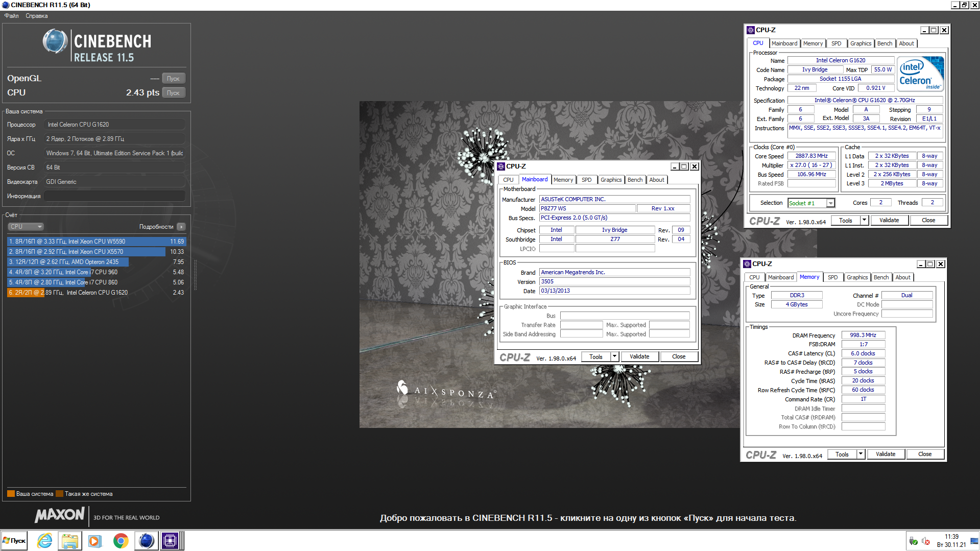Image resolution: width=980 pixels, height=551 pixels.
Task: Click the Safely Remove Hardware tray icon
Action: click(x=914, y=541)
